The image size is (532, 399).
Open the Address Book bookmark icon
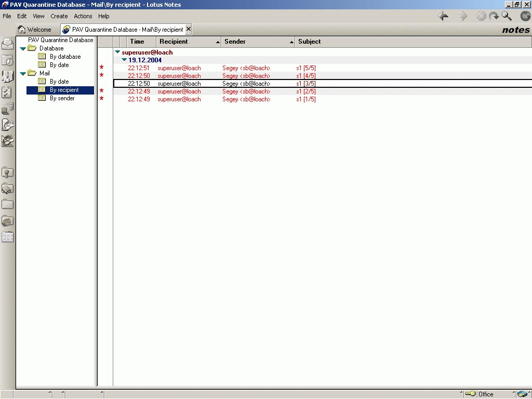click(x=7, y=76)
